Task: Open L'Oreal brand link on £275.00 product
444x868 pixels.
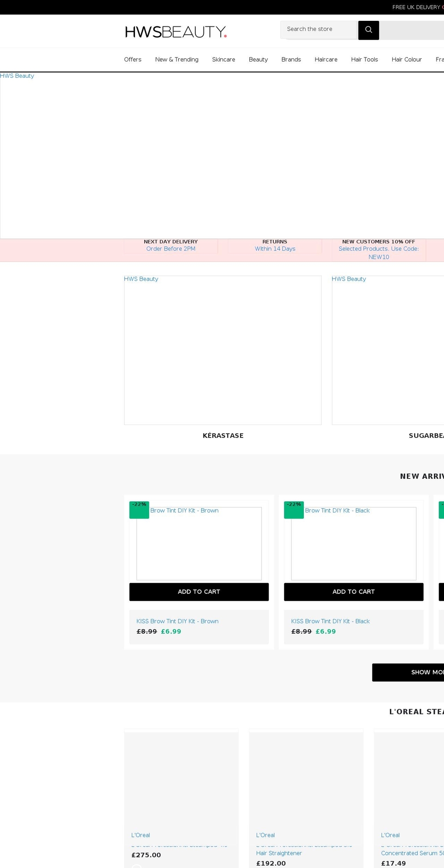Action: [141, 835]
